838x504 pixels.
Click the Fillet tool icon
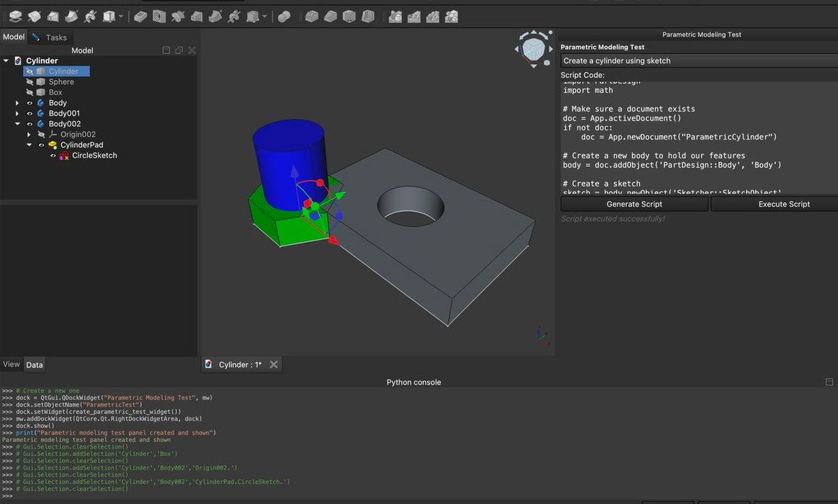click(311, 16)
